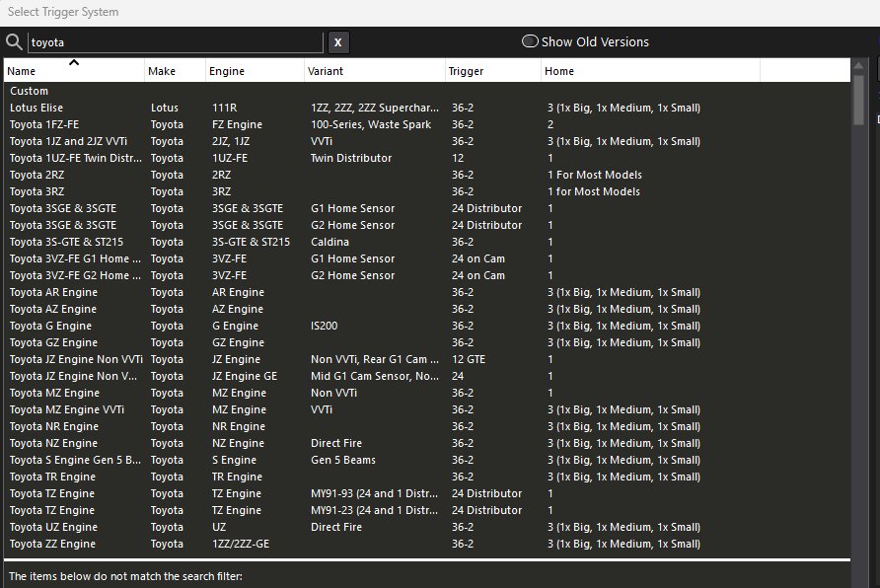Select Toyota 3VZ-FE G2 Home row
Viewport: 880px width, 588px height.
tap(426, 275)
